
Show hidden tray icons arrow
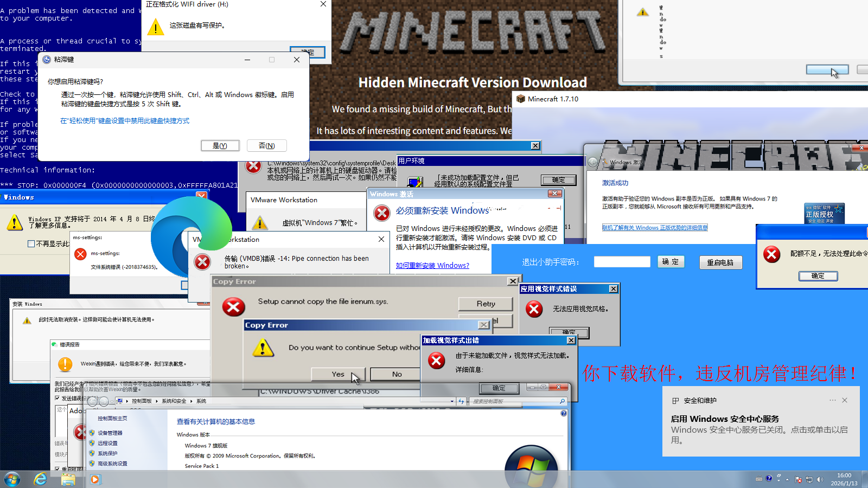pyautogui.click(x=787, y=479)
